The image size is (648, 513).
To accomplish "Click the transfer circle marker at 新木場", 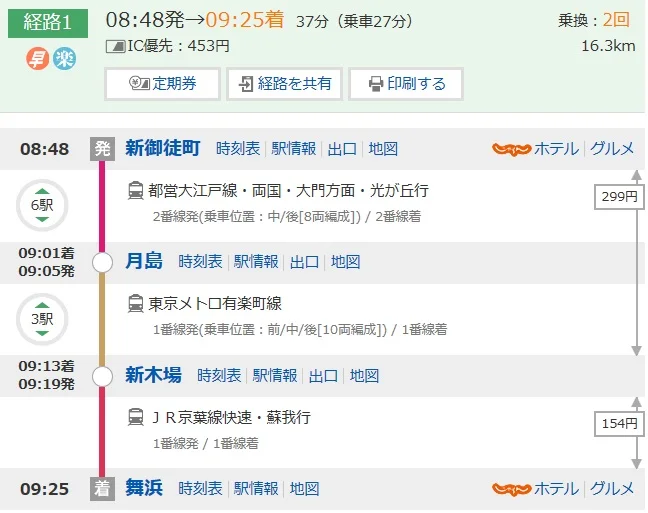I will click(x=102, y=376).
